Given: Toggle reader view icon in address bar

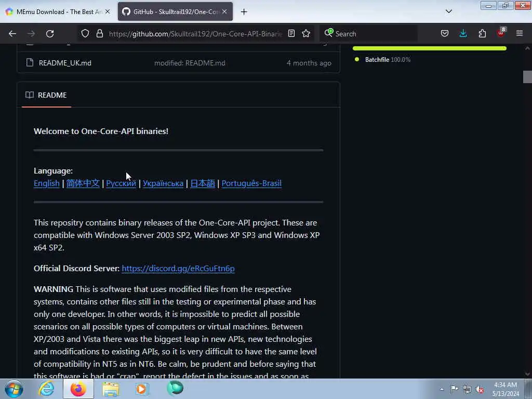Looking at the screenshot, I should (x=291, y=33).
